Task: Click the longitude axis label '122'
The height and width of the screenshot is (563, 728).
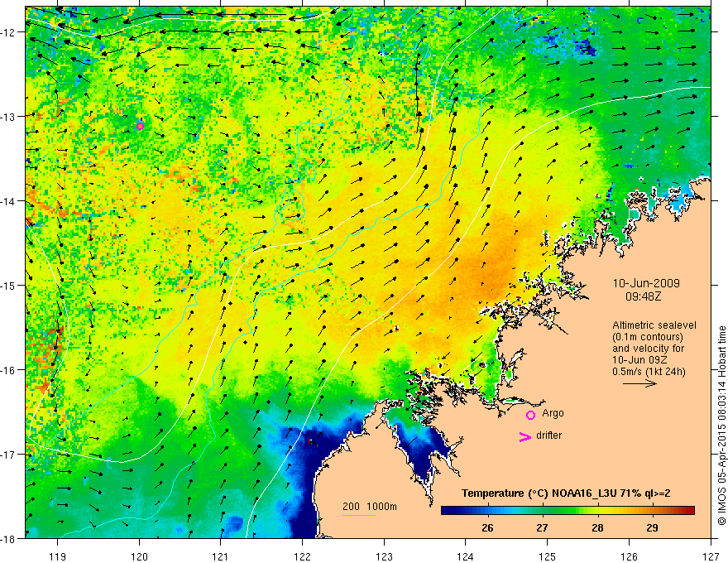Action: coord(302,556)
